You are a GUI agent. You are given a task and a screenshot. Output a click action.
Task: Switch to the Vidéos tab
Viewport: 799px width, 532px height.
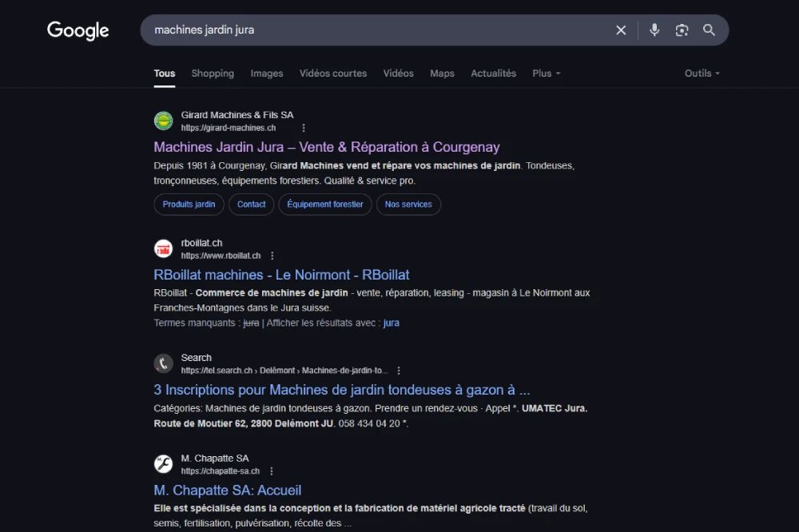pyautogui.click(x=399, y=73)
